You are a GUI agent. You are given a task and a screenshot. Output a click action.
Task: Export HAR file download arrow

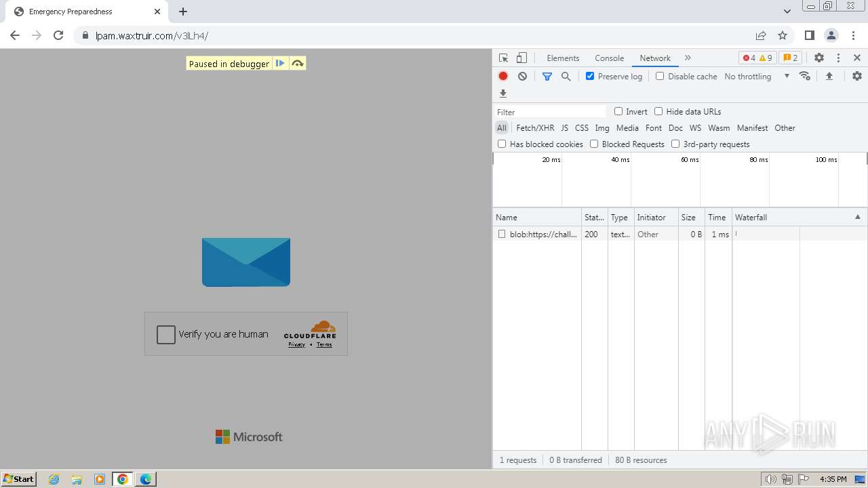click(503, 94)
